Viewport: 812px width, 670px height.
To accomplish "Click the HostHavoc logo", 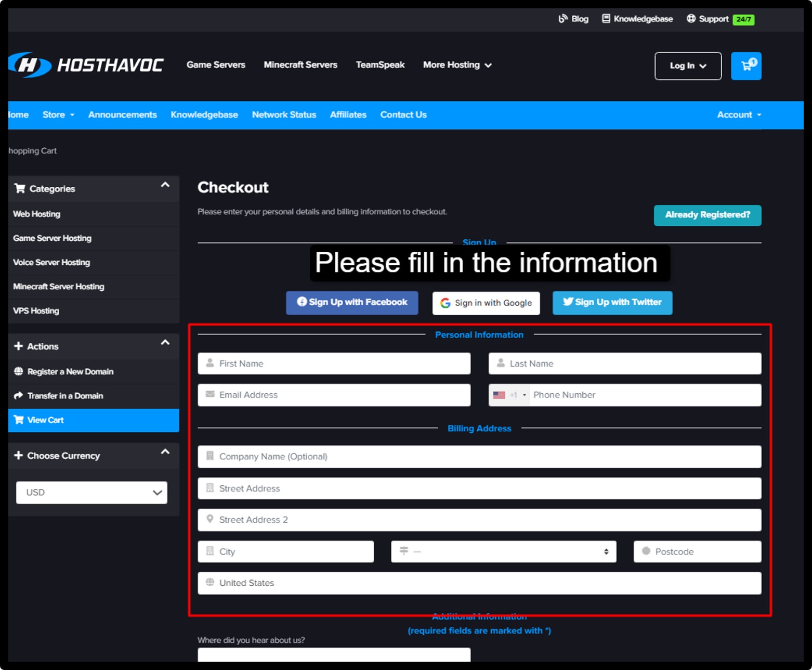I will [x=86, y=65].
